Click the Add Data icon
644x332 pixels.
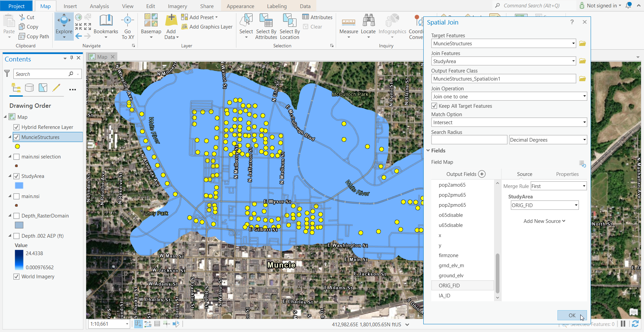[171, 20]
